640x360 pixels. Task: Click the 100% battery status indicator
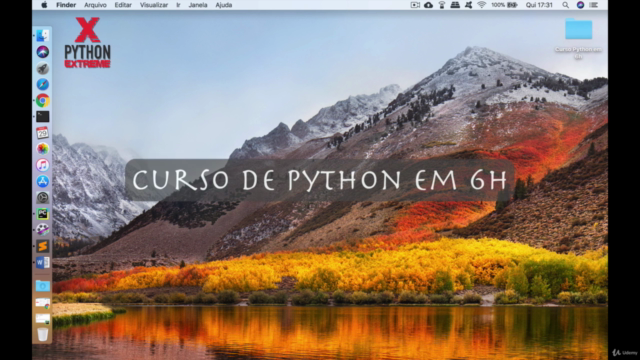tap(504, 5)
